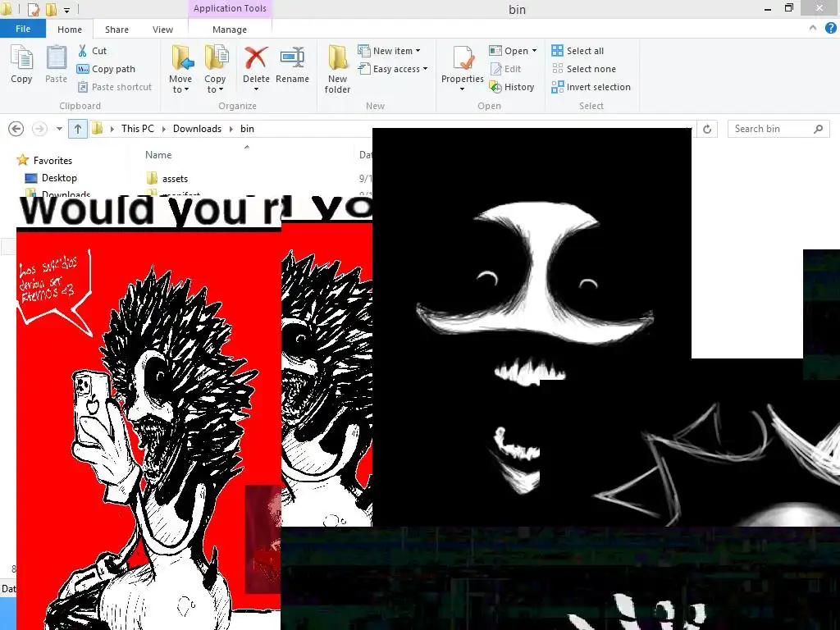The width and height of the screenshot is (840, 630).
Task: Expand the New item dropdown
Action: coord(418,51)
